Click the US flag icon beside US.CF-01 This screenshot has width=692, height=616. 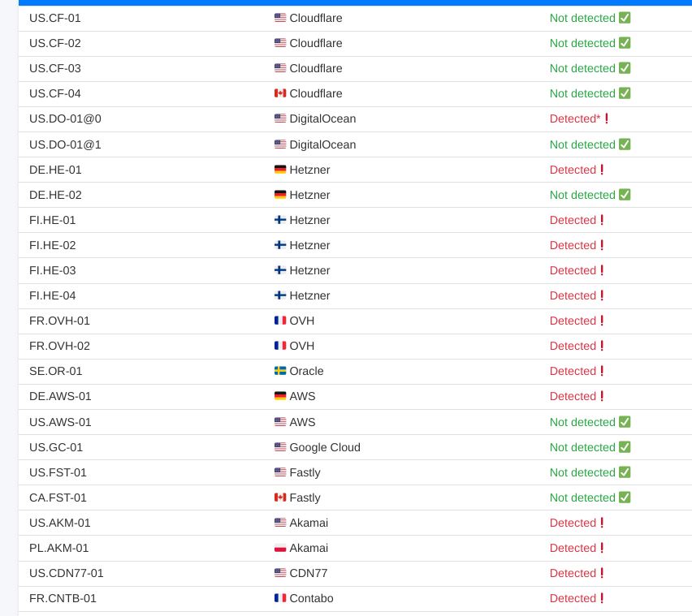click(x=280, y=18)
